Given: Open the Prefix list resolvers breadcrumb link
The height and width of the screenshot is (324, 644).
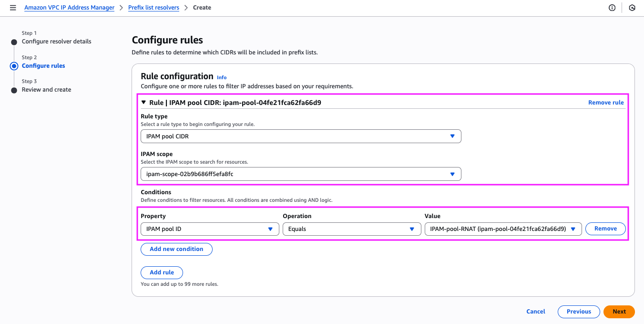Looking at the screenshot, I should pos(153,7).
